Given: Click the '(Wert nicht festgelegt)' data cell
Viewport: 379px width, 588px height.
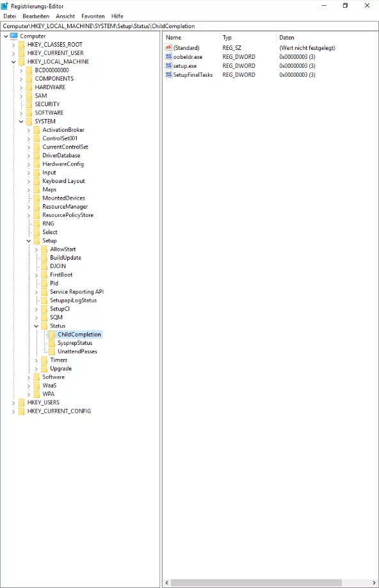Looking at the screenshot, I should tap(307, 47).
